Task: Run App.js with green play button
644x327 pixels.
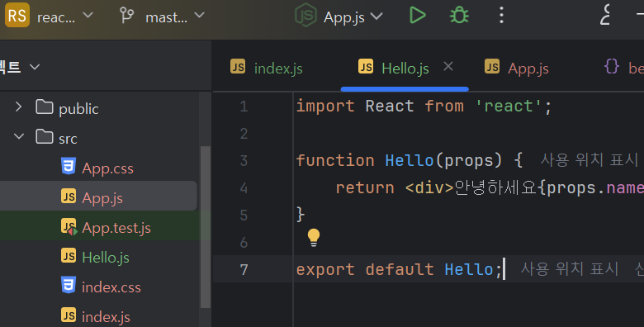Action: click(x=417, y=16)
